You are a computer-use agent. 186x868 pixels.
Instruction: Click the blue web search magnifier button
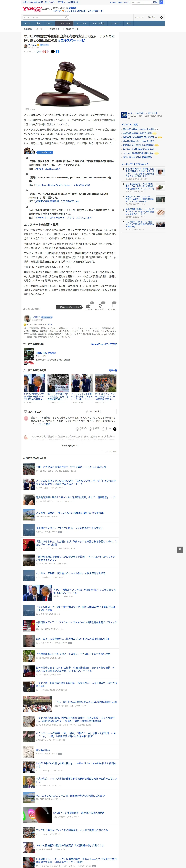[x=161, y=2]
